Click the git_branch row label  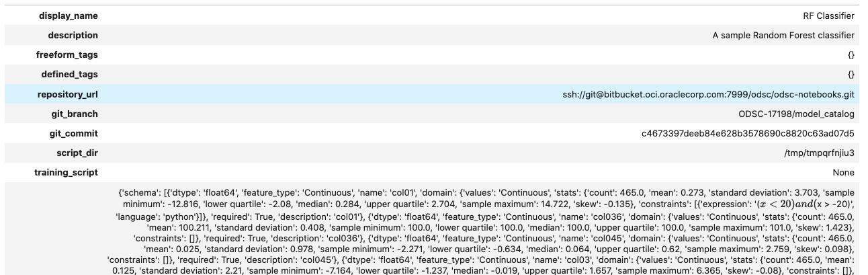[x=74, y=114]
